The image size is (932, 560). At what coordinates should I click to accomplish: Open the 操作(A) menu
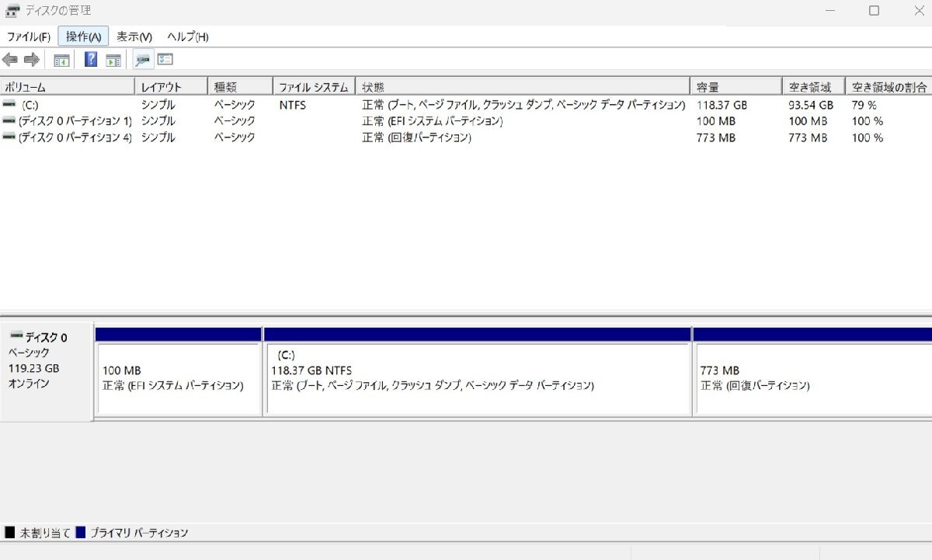82,37
